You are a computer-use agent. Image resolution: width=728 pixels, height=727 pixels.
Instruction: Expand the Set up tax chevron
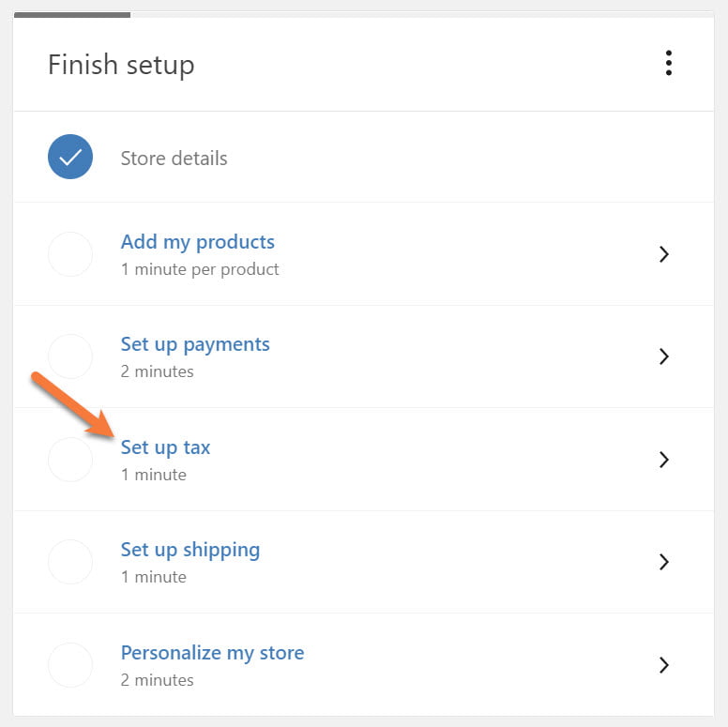[x=663, y=460]
